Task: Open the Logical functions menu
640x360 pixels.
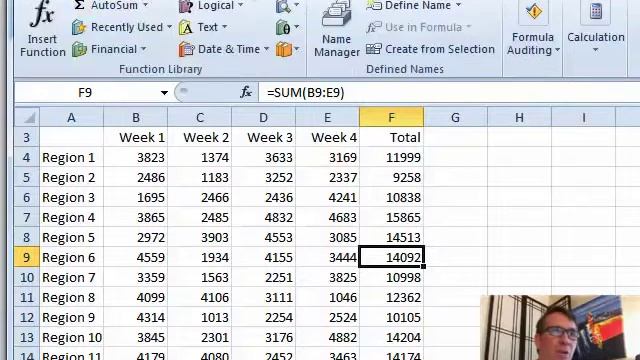Action: coord(211,6)
